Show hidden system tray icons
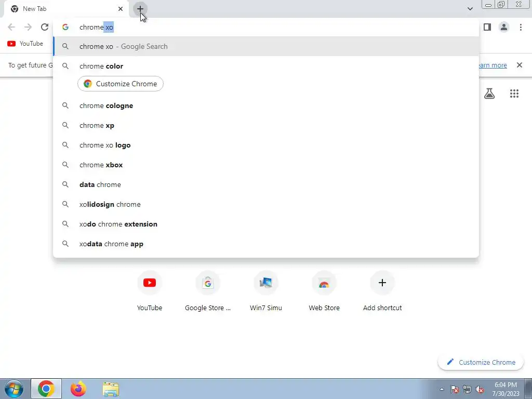Image resolution: width=532 pixels, height=399 pixels. (x=442, y=389)
